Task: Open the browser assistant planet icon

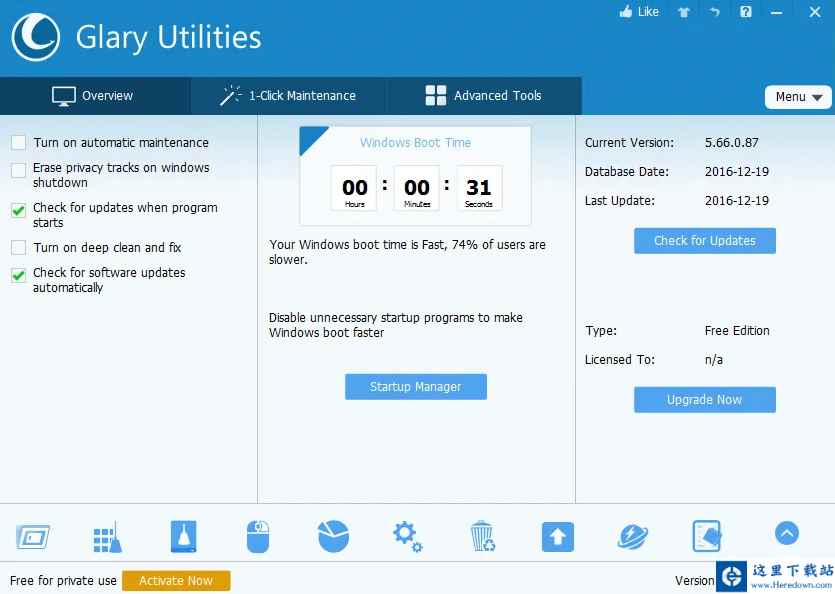Action: click(633, 537)
